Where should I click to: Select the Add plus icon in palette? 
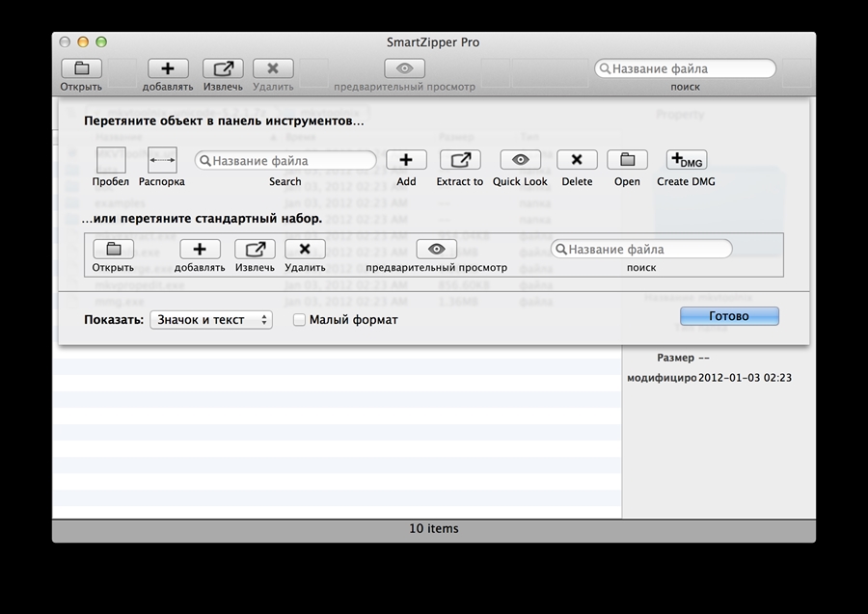(406, 160)
